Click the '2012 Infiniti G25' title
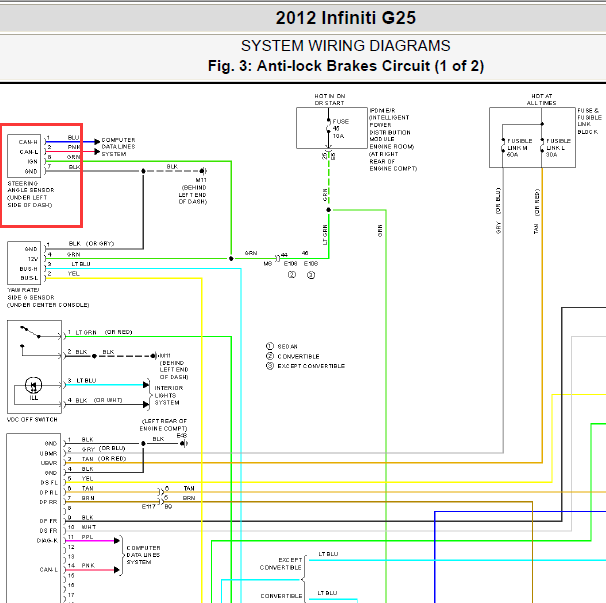This screenshot has width=606, height=603. tap(346, 18)
